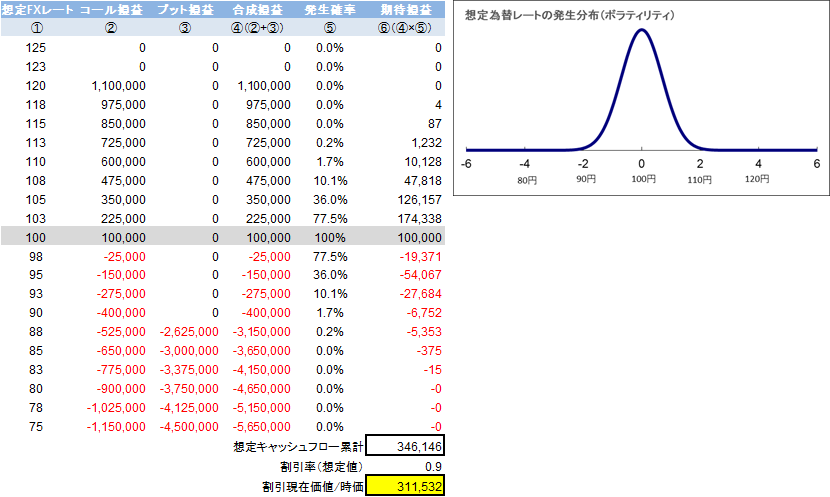Click the 100円 label under the chart axis

[x=642, y=180]
